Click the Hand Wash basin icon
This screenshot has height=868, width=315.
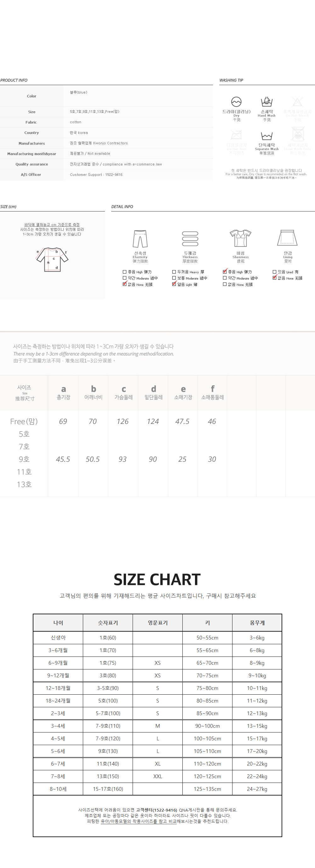point(266,101)
